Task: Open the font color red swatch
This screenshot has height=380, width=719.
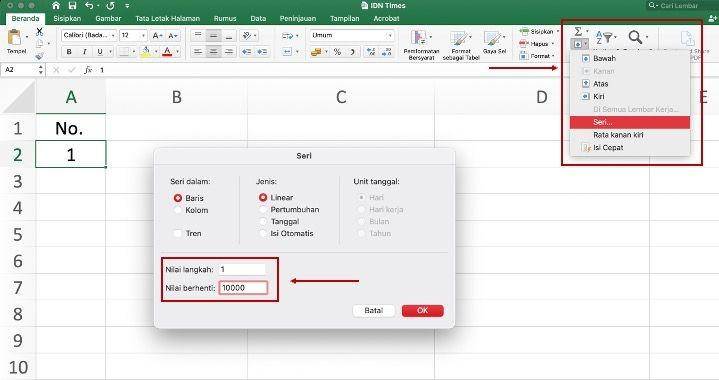Action: 167,52
